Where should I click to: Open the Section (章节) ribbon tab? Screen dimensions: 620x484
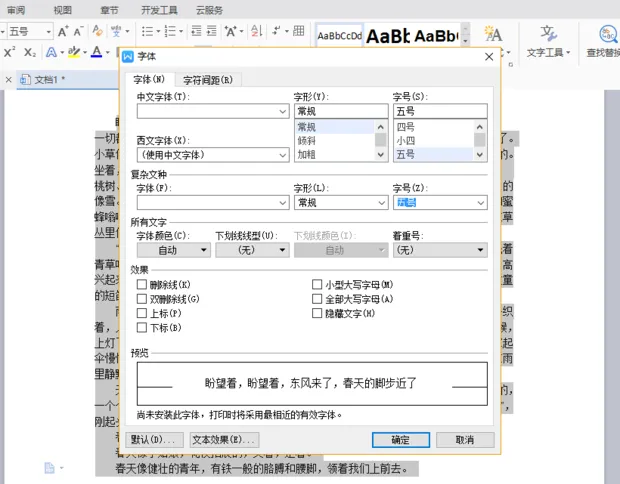[110, 10]
